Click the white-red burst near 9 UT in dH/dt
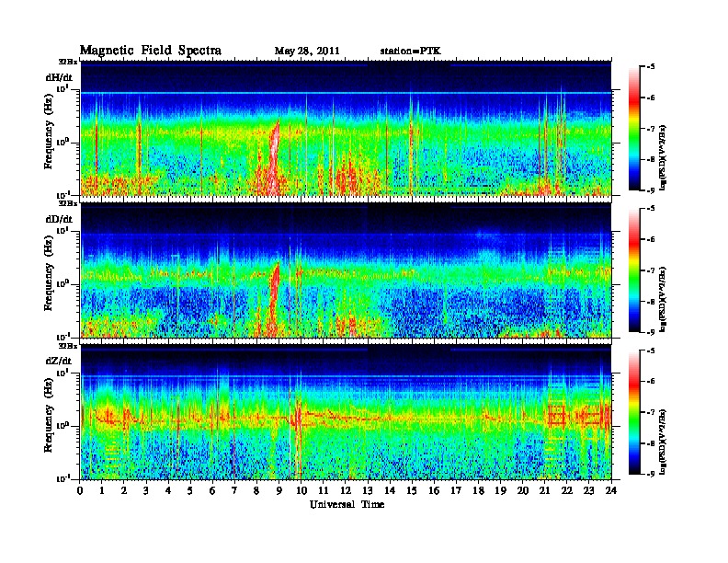 pyautogui.click(x=274, y=158)
